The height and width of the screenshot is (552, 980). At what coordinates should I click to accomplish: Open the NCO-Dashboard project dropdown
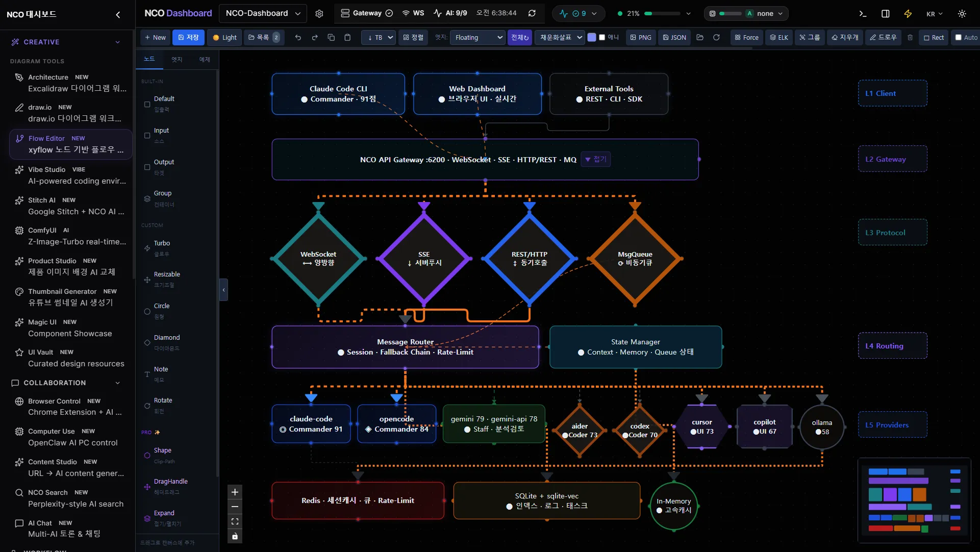click(x=263, y=14)
